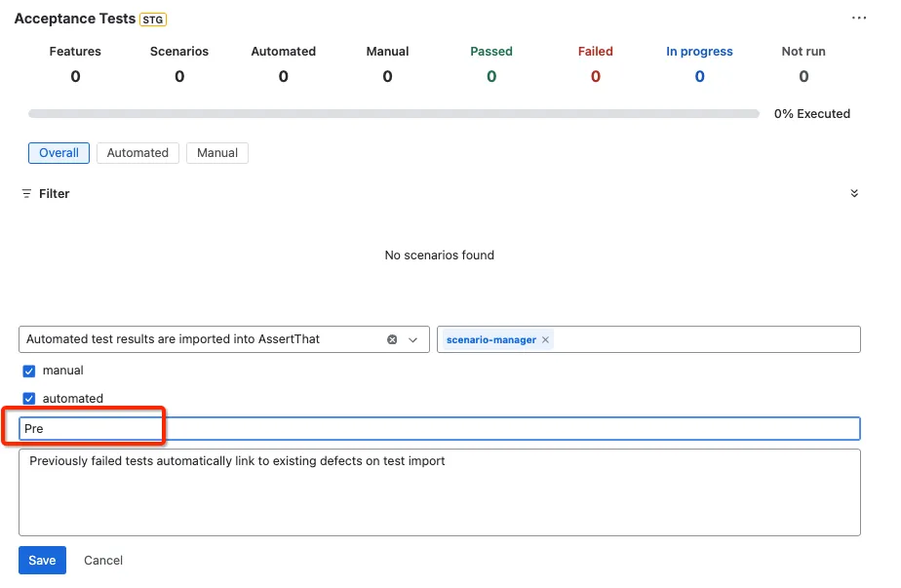This screenshot has height=588, width=901.
Task: Click the Features count label
Action: 75,51
